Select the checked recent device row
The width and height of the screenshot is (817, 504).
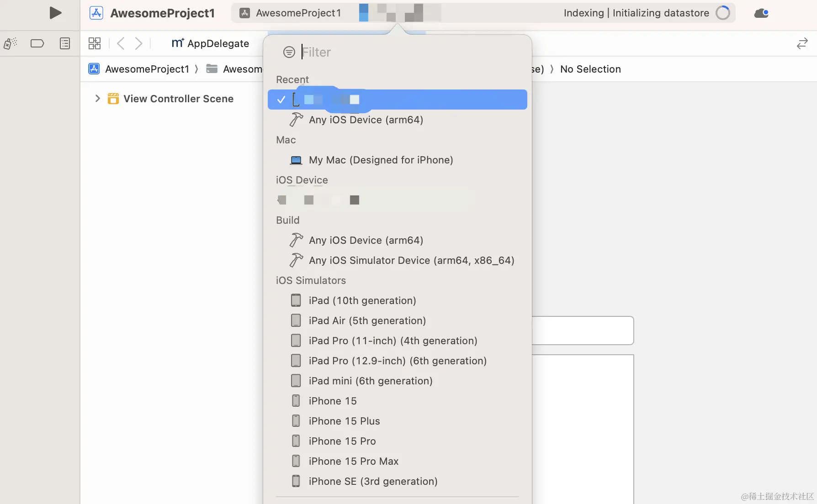coord(397,100)
